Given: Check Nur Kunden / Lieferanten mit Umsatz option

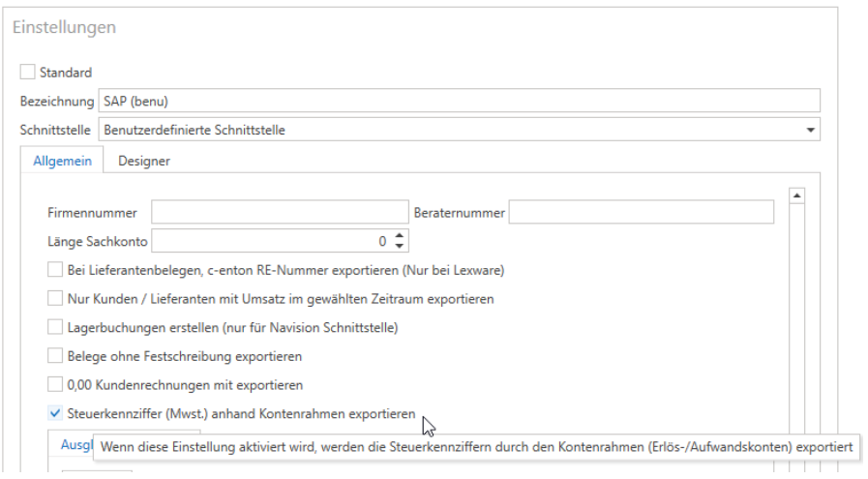Looking at the screenshot, I should [55, 299].
